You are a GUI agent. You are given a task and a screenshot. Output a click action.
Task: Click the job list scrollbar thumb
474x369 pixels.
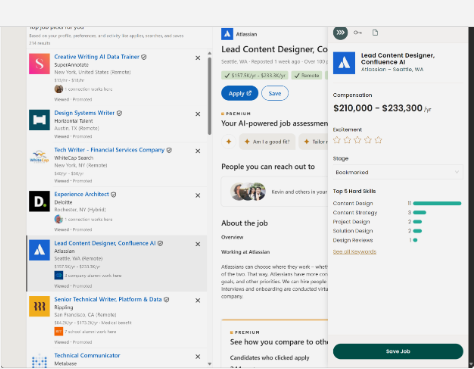tap(209, 96)
